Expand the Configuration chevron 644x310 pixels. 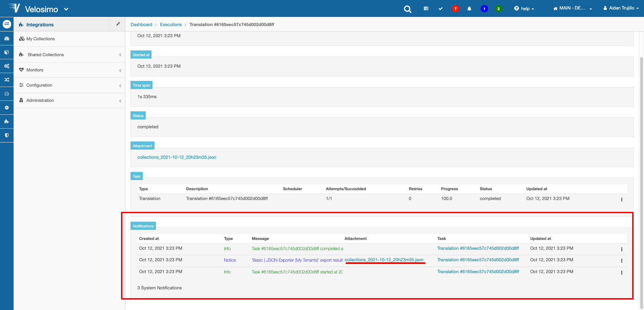(120, 86)
